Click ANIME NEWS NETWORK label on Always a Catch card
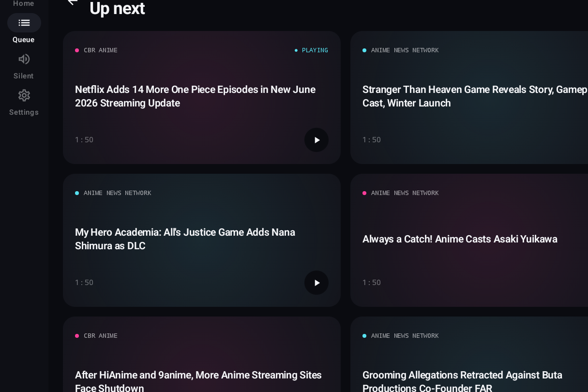This screenshot has height=392, width=588. [405, 193]
